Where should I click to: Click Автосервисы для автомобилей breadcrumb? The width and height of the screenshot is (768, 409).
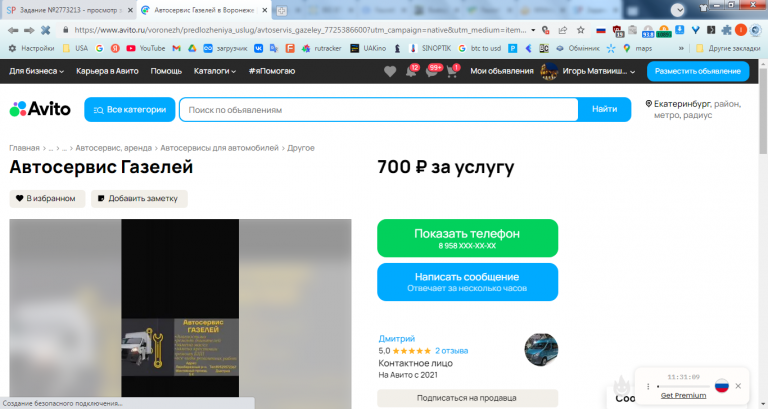coord(219,148)
